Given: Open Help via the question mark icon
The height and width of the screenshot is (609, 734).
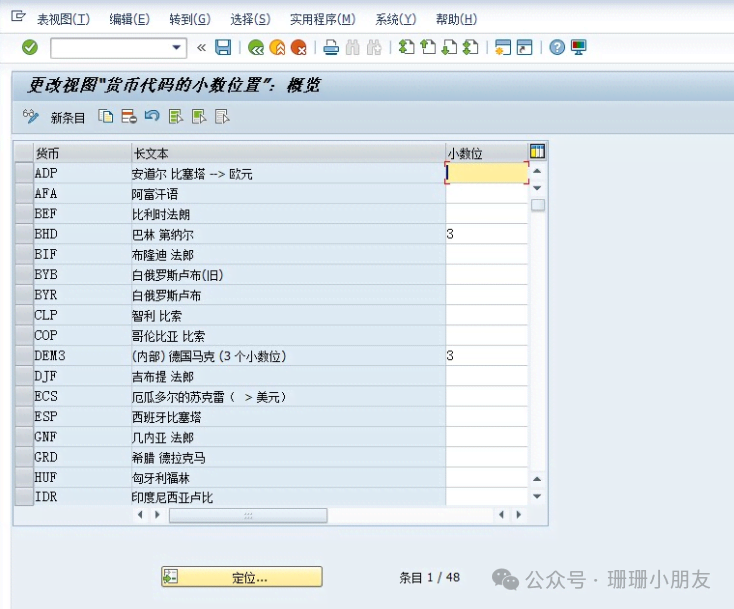Looking at the screenshot, I should point(557,47).
